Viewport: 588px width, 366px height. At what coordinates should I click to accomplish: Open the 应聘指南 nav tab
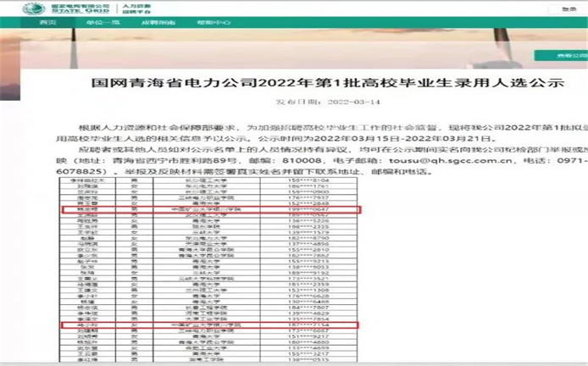[x=158, y=23]
